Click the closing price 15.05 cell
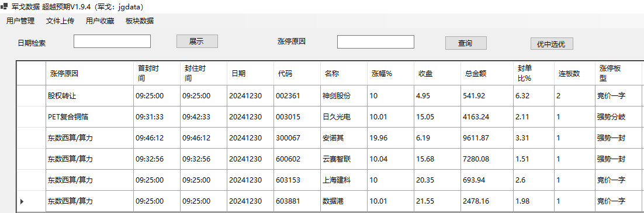This screenshot has height=213, width=644. pos(437,117)
